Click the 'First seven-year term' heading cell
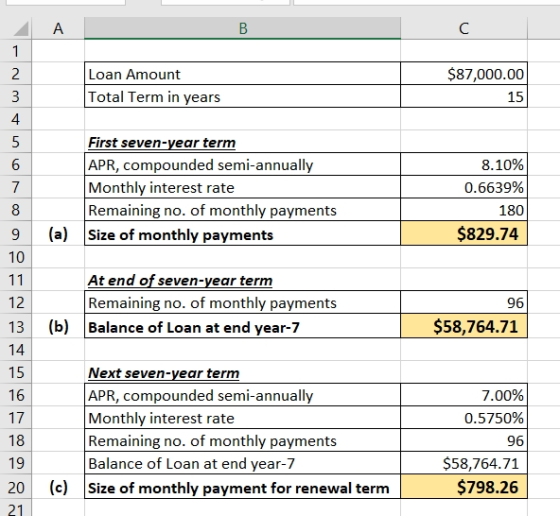The height and width of the screenshot is (516, 560). (x=242, y=142)
